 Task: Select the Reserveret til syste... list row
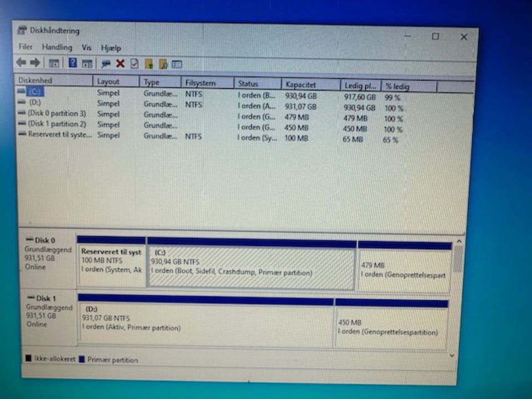pyautogui.click(x=60, y=134)
